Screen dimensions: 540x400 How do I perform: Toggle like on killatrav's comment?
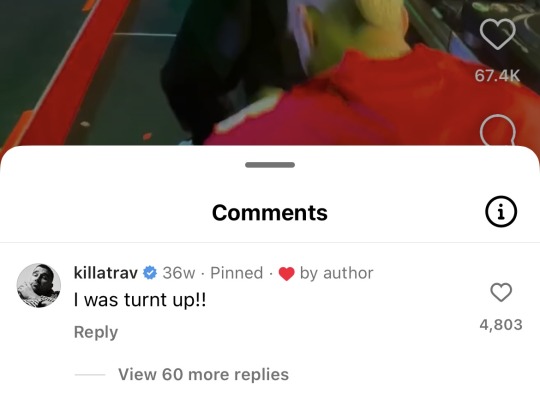pos(501,293)
